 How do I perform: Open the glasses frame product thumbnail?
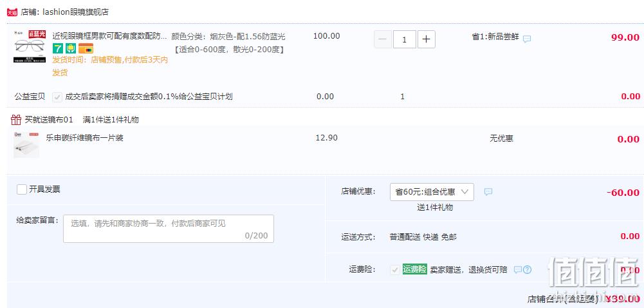coord(29,46)
